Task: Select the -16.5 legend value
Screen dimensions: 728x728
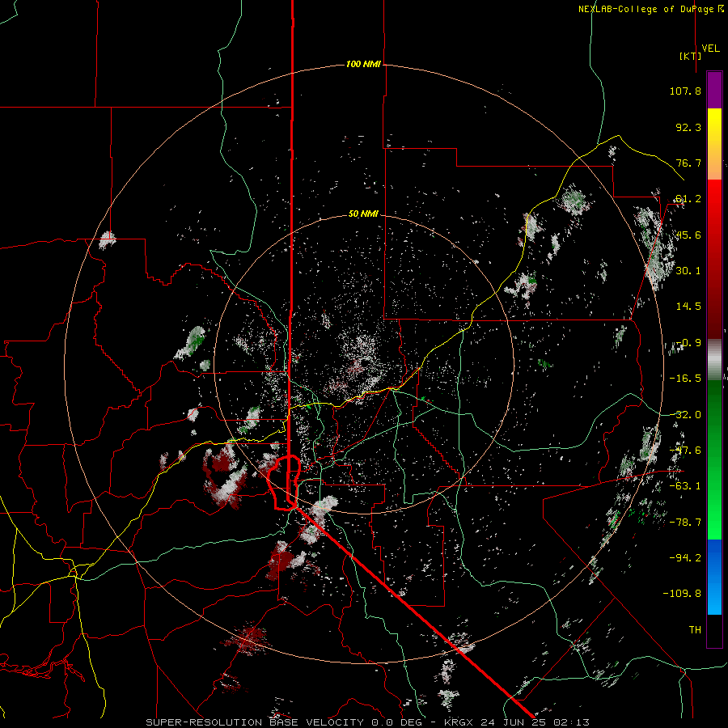Action: click(x=685, y=379)
